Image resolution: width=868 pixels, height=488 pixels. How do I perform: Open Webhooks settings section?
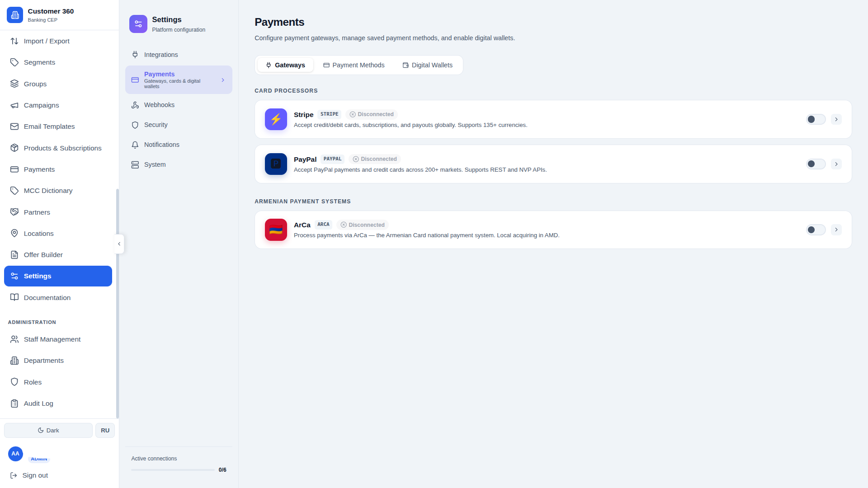click(179, 105)
